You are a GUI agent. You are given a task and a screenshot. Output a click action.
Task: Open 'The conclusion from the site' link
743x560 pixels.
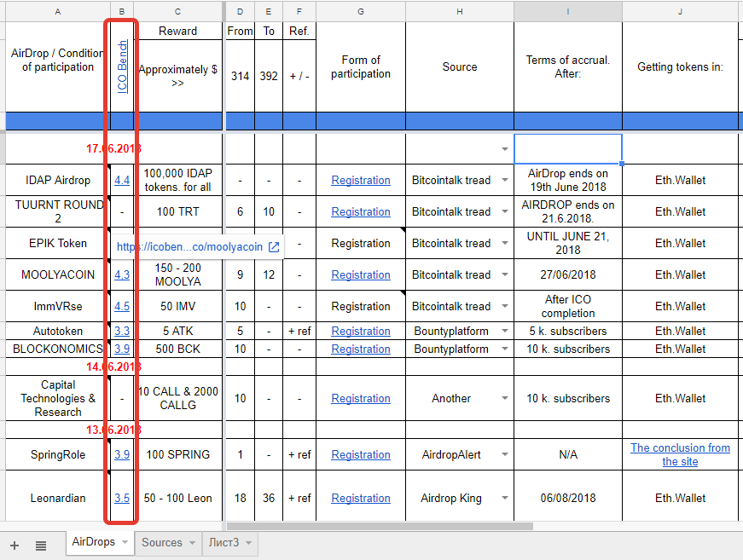coord(680,454)
